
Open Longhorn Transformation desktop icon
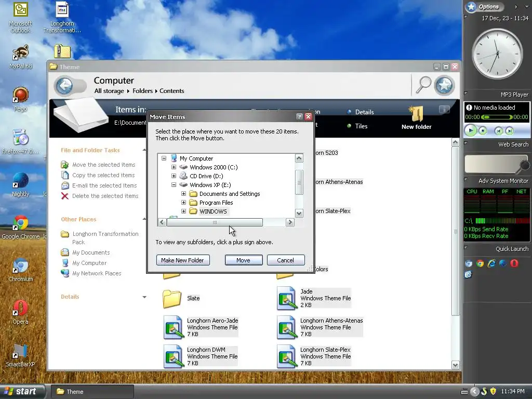point(62,18)
